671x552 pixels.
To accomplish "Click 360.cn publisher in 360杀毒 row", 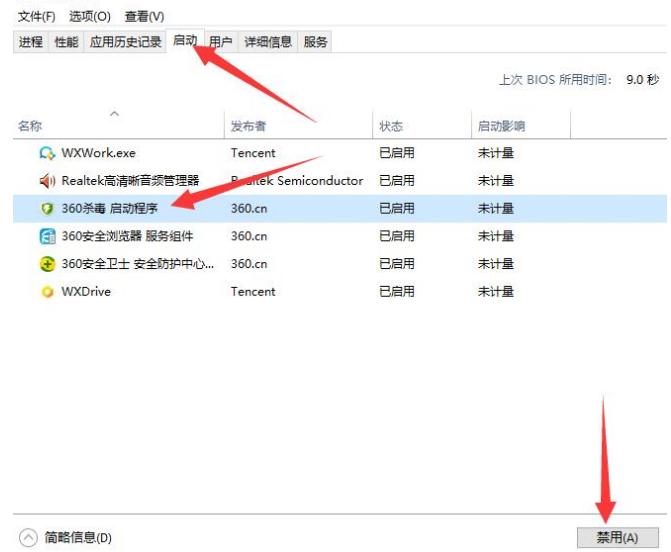I will (249, 208).
